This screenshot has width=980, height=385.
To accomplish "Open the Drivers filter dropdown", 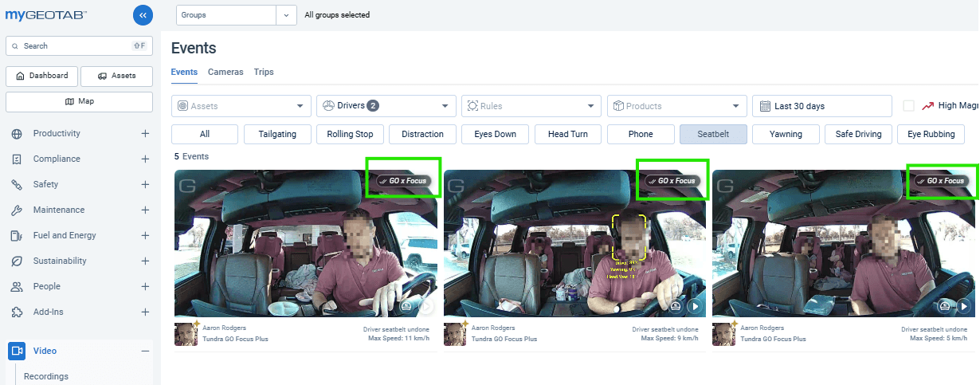I will click(x=386, y=106).
